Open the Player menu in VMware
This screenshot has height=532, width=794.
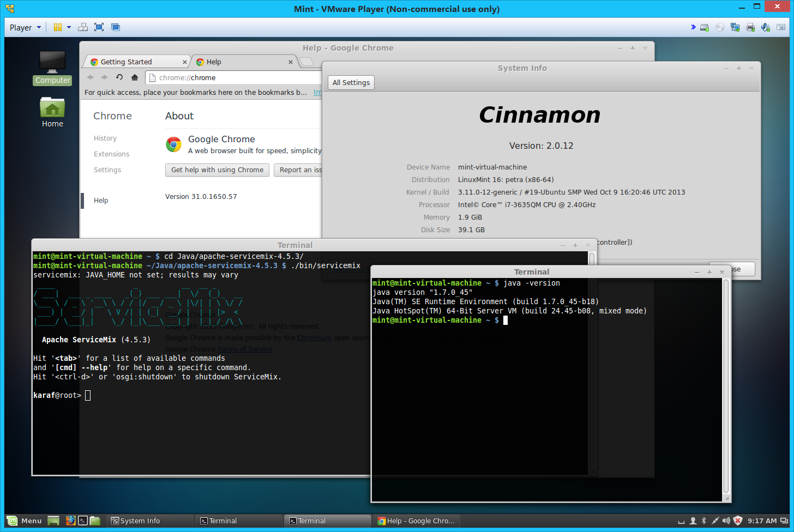pos(25,27)
